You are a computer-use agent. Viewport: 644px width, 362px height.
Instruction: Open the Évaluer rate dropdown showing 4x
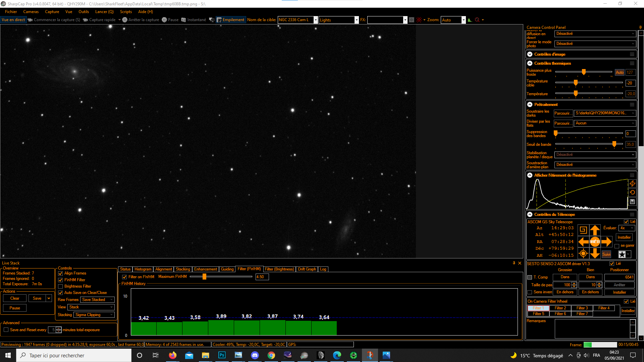tap(627, 228)
